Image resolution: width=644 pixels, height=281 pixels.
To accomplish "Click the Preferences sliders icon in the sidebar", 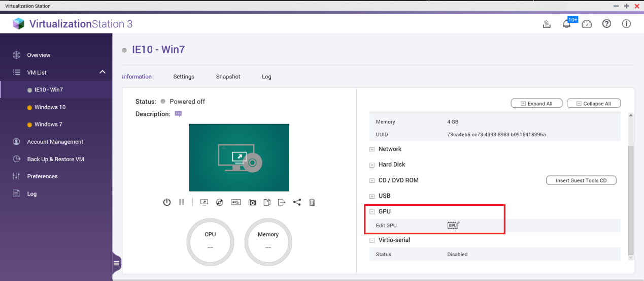I will click(x=16, y=176).
